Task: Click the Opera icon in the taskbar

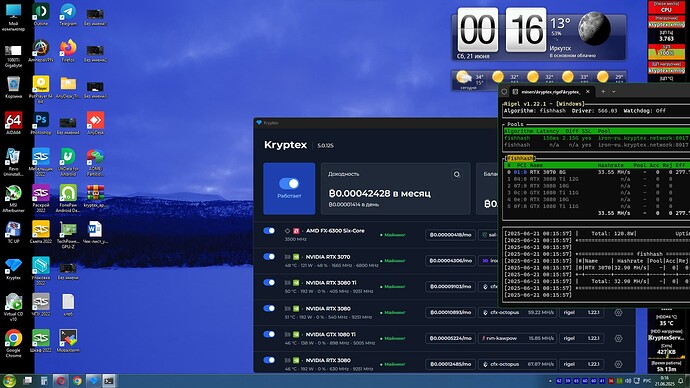Action: (x=60, y=381)
